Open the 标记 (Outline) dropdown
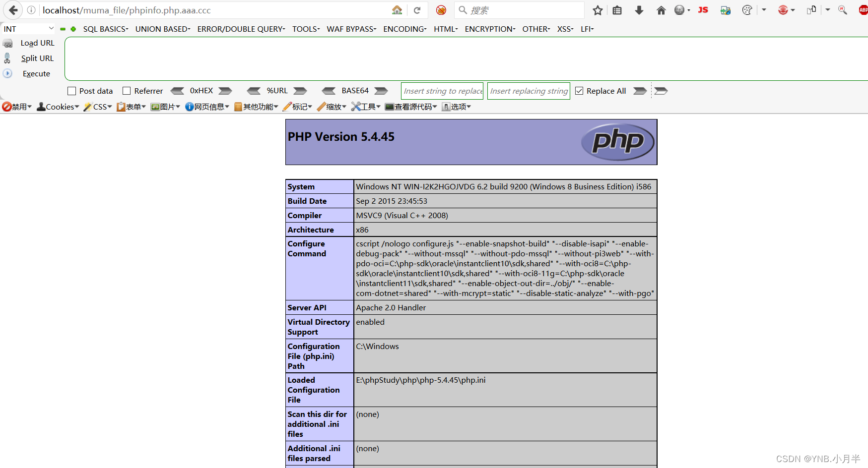The image size is (868, 468). click(297, 107)
